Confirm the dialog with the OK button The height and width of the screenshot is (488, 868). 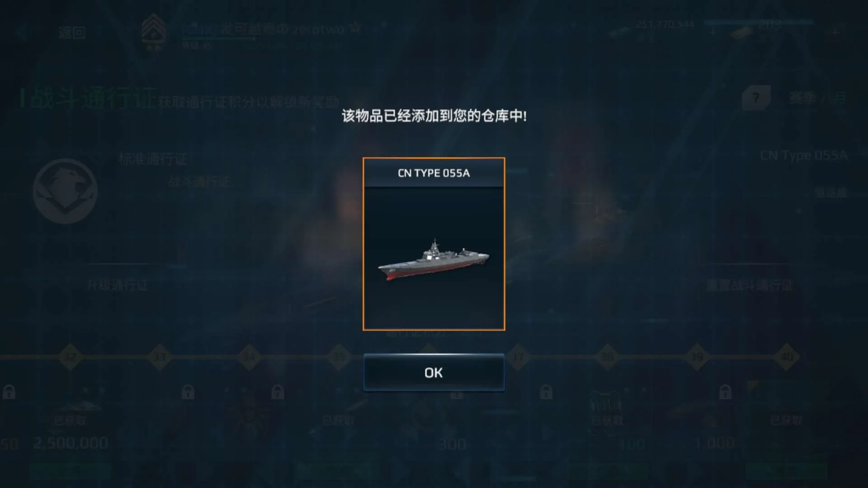tap(434, 372)
